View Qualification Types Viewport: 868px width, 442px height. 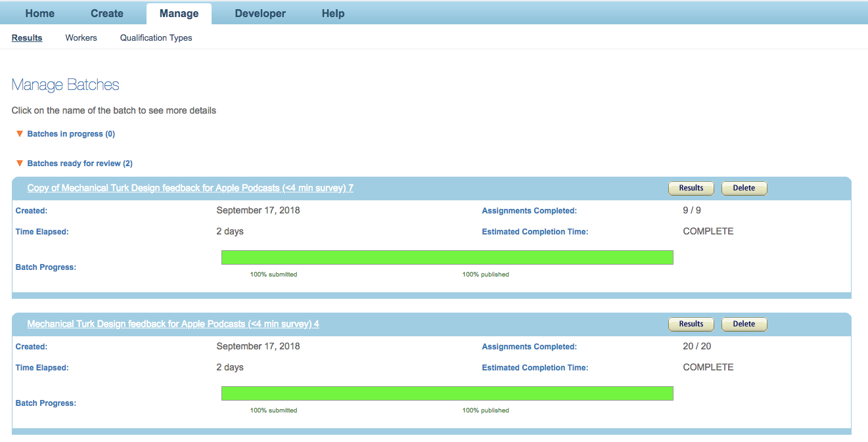[156, 37]
